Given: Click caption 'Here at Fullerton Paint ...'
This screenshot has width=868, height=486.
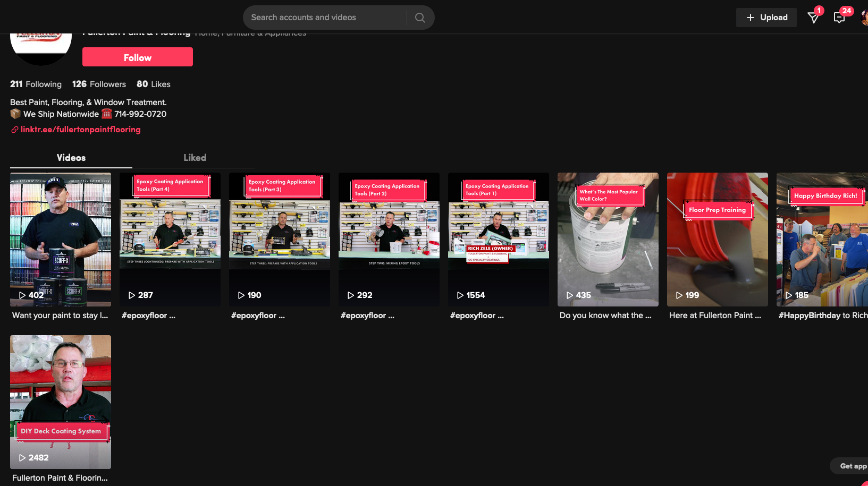Looking at the screenshot, I should (x=715, y=316).
